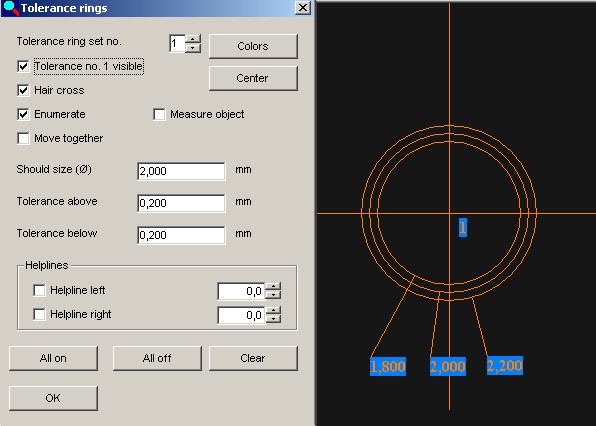Viewport: 596px width, 426px height.
Task: Click the Should size input field
Action: (x=181, y=171)
